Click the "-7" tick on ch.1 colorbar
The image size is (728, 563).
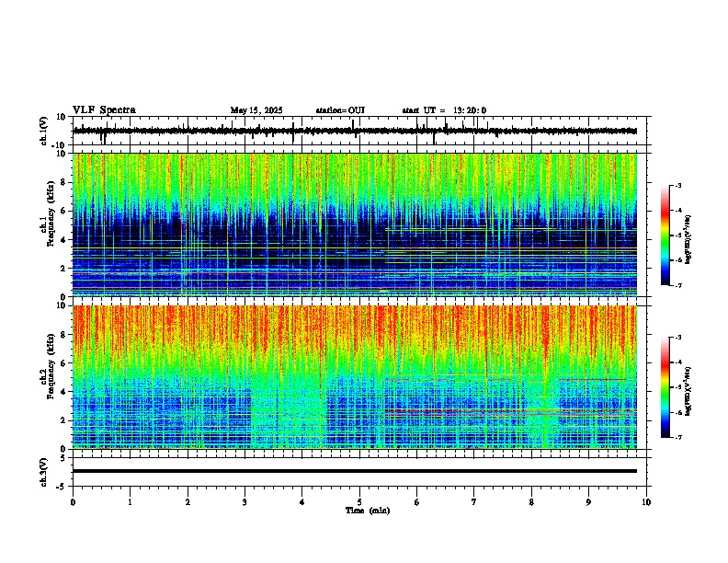pos(678,285)
